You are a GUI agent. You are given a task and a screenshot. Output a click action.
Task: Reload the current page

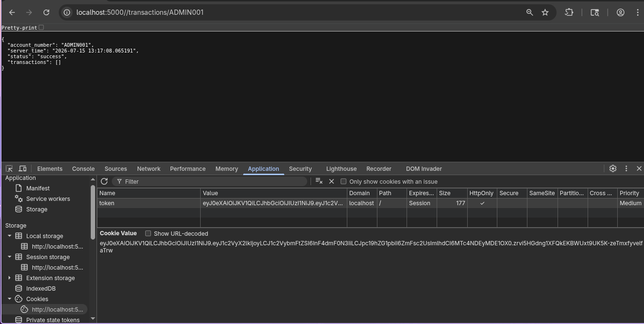click(46, 12)
